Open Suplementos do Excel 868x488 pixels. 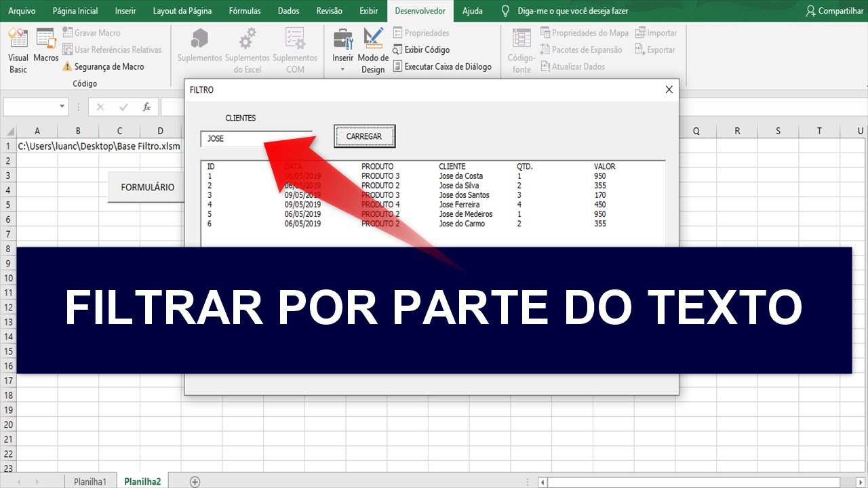pyautogui.click(x=248, y=51)
